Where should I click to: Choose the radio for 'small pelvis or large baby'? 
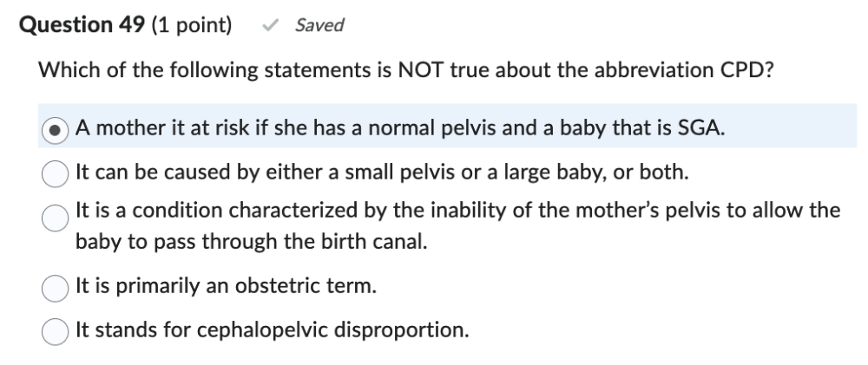[x=56, y=172]
